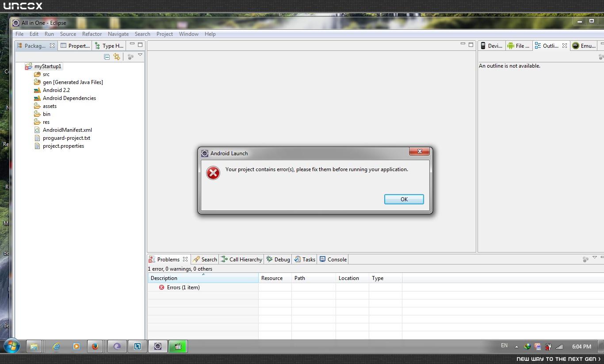Viewport: 604px width, 364px height.
Task: Switch to the Tasks tab
Action: [x=305, y=259]
